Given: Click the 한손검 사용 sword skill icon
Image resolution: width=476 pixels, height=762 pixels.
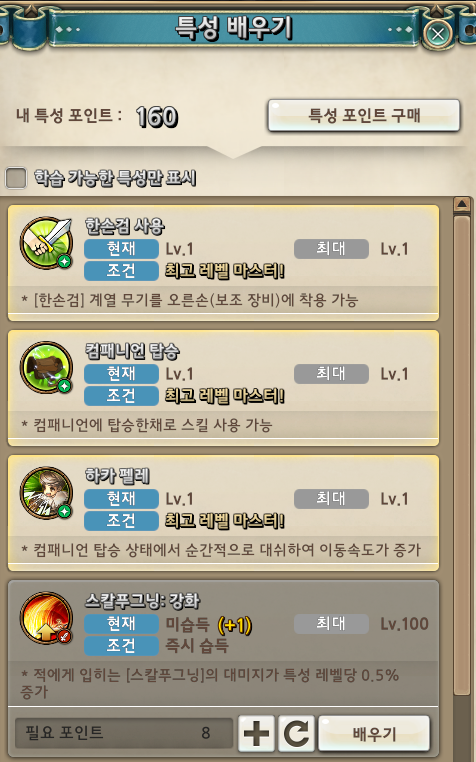Looking at the screenshot, I should pos(46,243).
